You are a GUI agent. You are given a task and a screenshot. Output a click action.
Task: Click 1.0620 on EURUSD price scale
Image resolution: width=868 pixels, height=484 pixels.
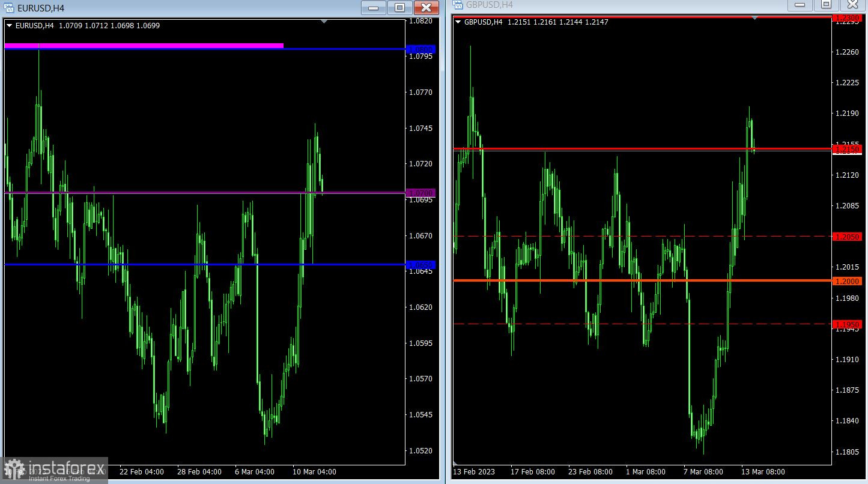pos(420,307)
